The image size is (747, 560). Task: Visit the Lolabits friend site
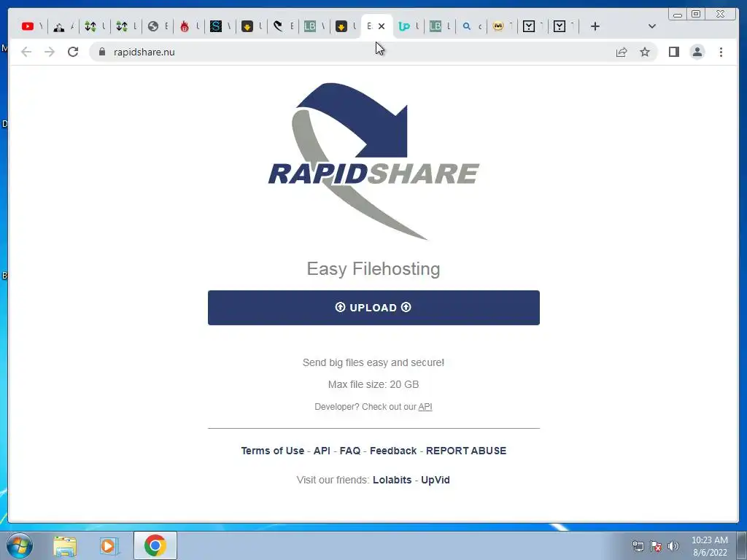click(392, 480)
